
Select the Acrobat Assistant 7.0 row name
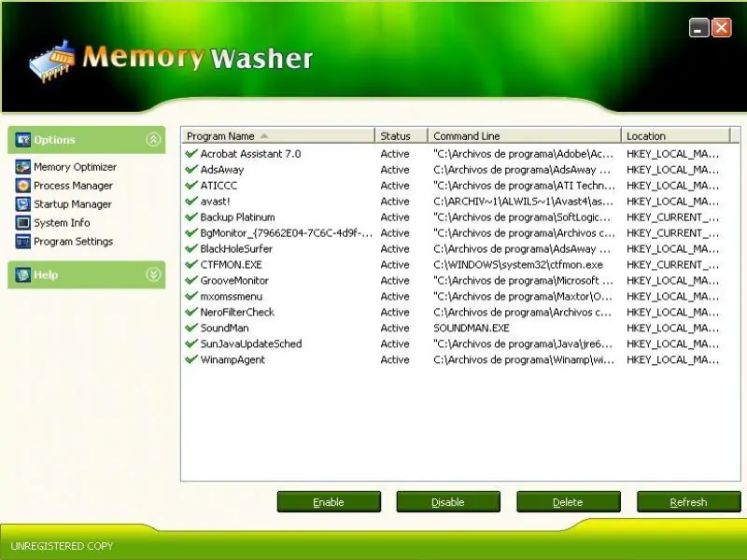[x=250, y=154]
